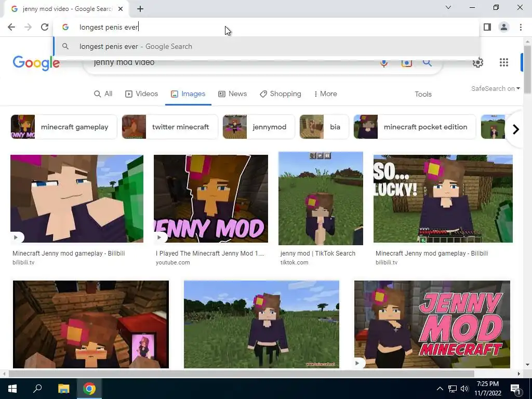Viewport: 532px width, 399px height.
Task: Open 'jenny mod | TikTok Search' title
Action: (317, 254)
